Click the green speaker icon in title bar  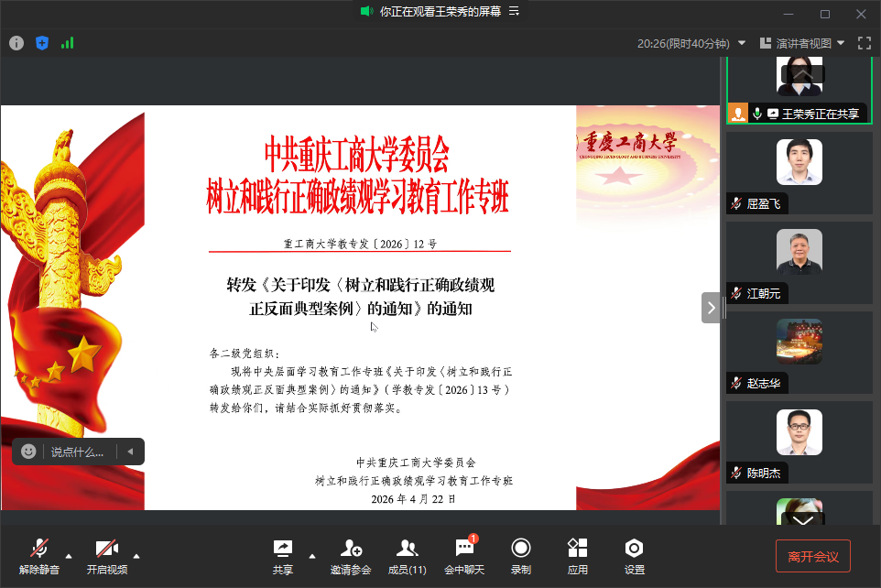(367, 11)
